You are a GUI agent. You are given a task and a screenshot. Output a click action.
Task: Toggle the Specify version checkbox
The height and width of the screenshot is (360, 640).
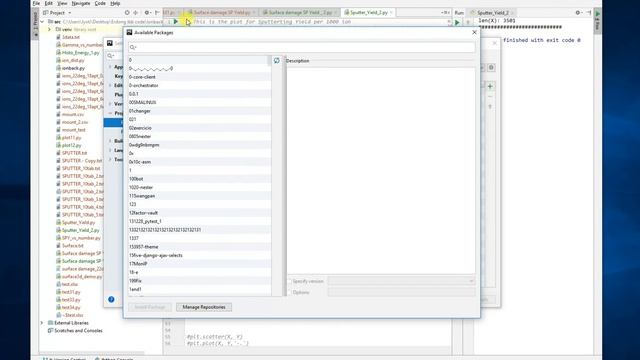click(x=289, y=281)
